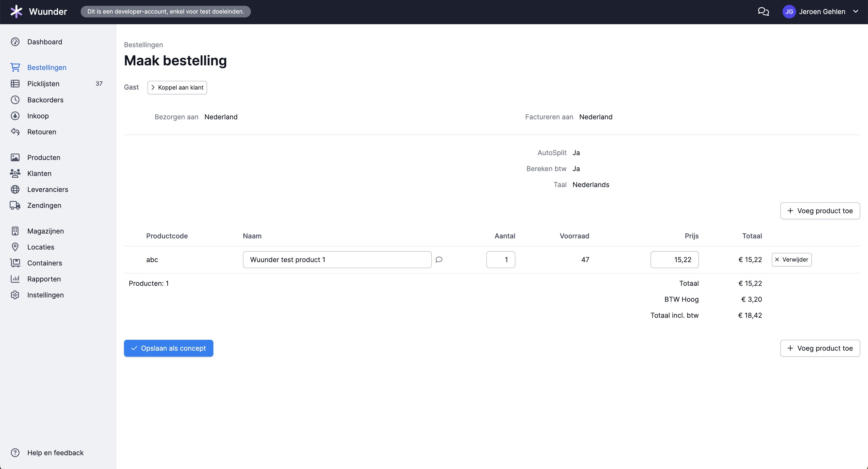Click the Bezorgen aan Nederland value
This screenshot has width=868, height=469.
coord(221,117)
